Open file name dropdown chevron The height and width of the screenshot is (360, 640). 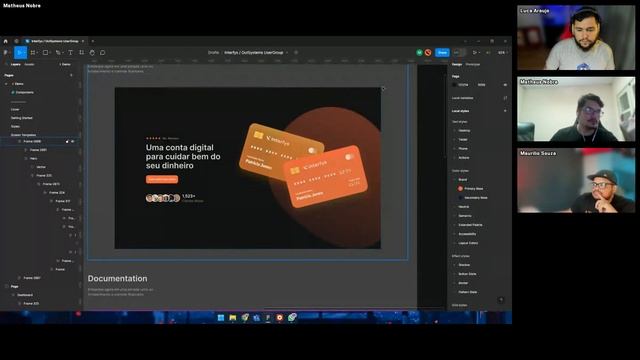[287, 53]
